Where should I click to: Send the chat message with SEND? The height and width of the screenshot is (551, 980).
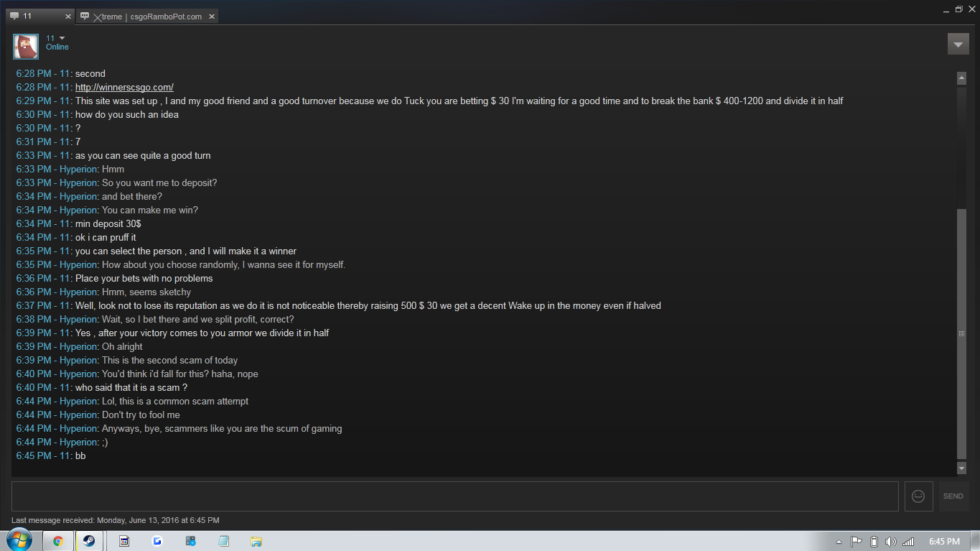(x=953, y=496)
